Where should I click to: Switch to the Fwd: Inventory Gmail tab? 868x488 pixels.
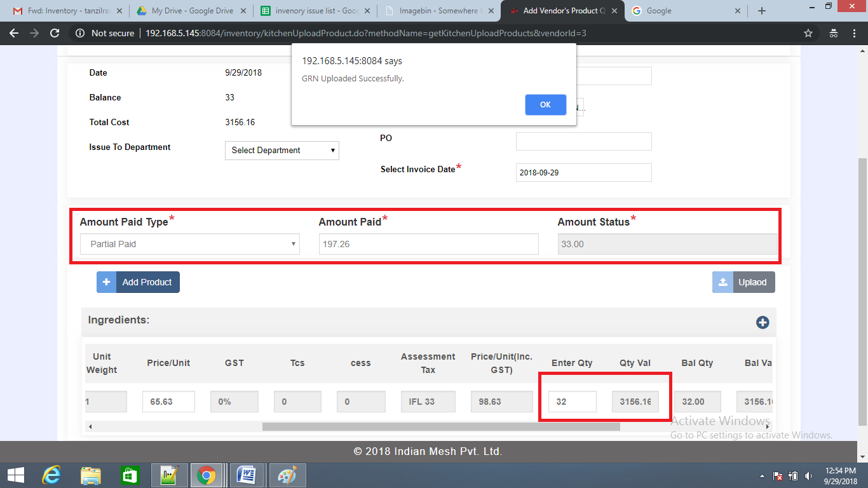click(69, 11)
